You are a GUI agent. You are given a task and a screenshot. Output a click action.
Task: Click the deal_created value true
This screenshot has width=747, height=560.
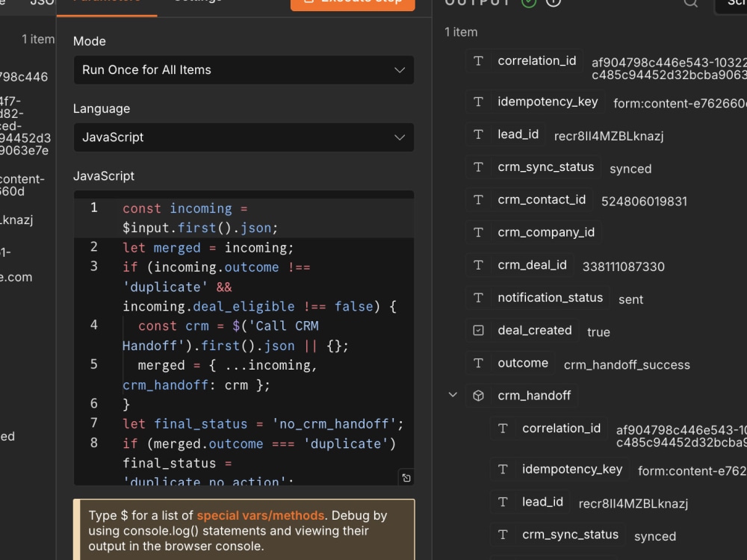(x=598, y=332)
